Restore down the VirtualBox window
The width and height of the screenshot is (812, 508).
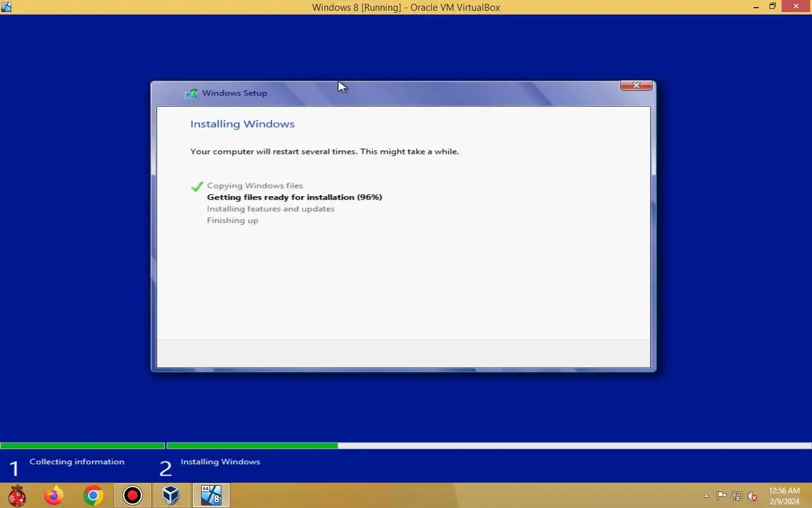click(x=773, y=7)
